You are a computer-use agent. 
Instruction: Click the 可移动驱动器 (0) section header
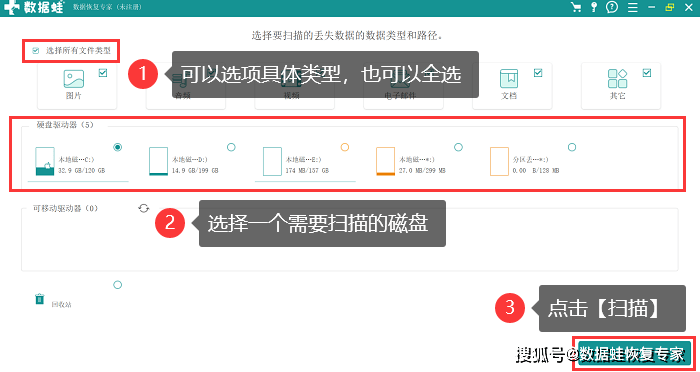coord(65,208)
